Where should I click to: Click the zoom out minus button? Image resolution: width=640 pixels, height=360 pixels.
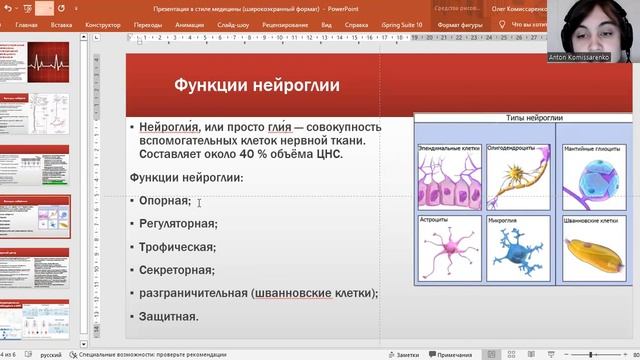tap(566, 354)
